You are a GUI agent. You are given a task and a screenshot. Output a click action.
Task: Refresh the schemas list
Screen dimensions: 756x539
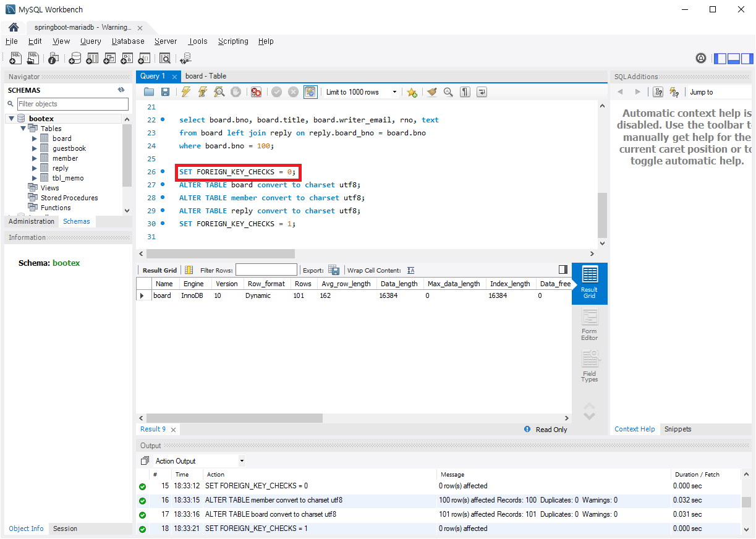[x=121, y=90]
